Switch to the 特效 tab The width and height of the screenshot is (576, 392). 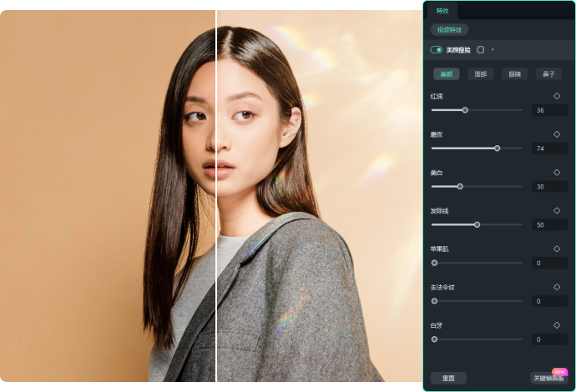[x=442, y=11]
